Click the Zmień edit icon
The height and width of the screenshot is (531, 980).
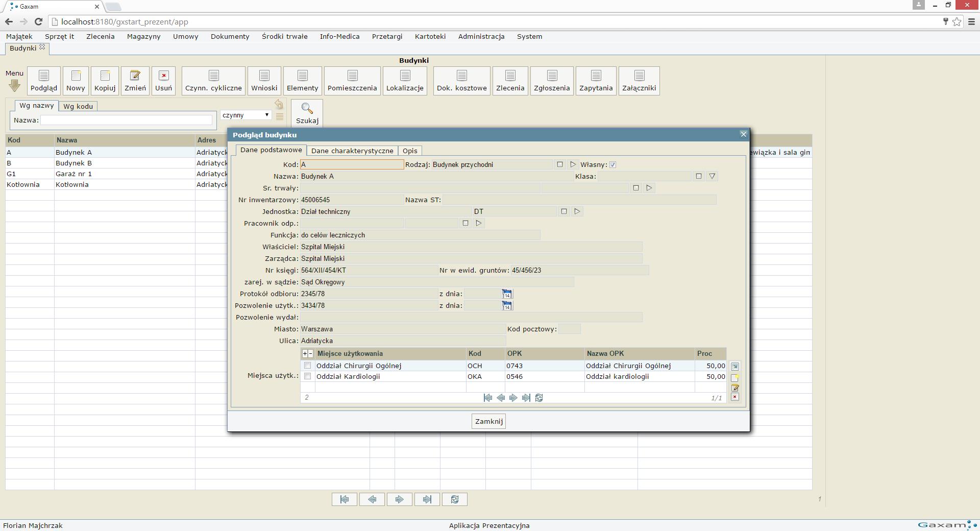pyautogui.click(x=135, y=81)
